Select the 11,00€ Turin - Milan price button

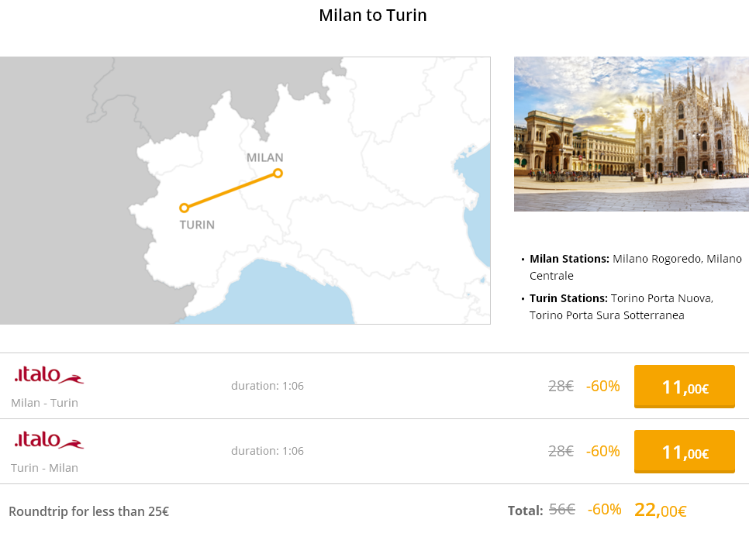coord(684,452)
